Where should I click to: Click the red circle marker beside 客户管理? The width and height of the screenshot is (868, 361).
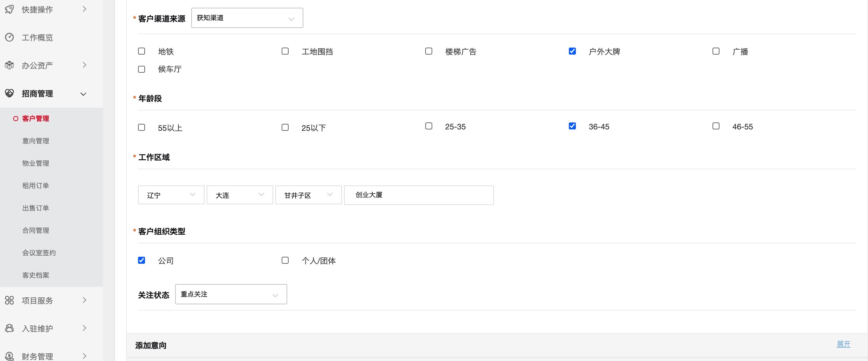(x=16, y=119)
